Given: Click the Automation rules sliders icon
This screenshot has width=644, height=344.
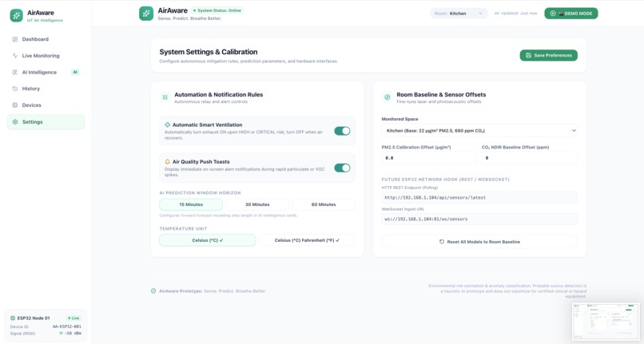Looking at the screenshot, I should [x=165, y=97].
